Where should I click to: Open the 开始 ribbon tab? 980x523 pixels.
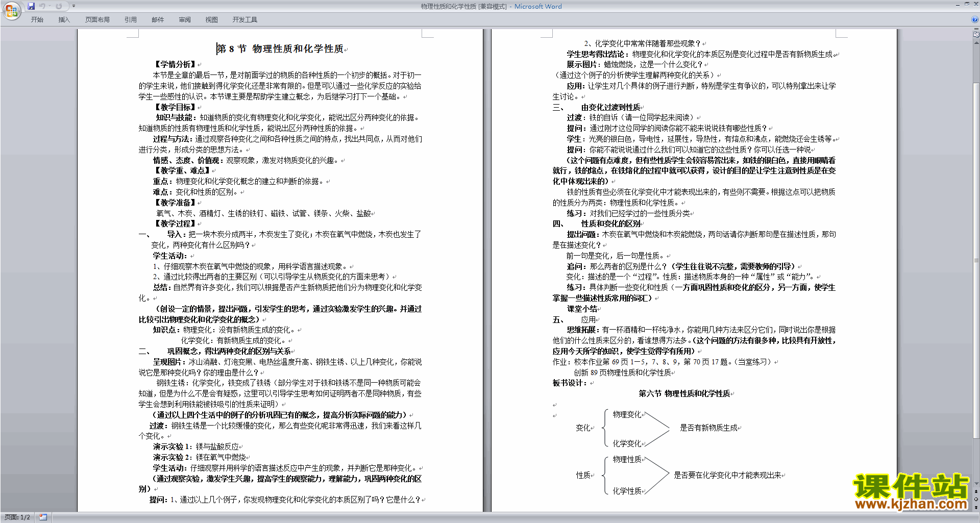(37, 19)
